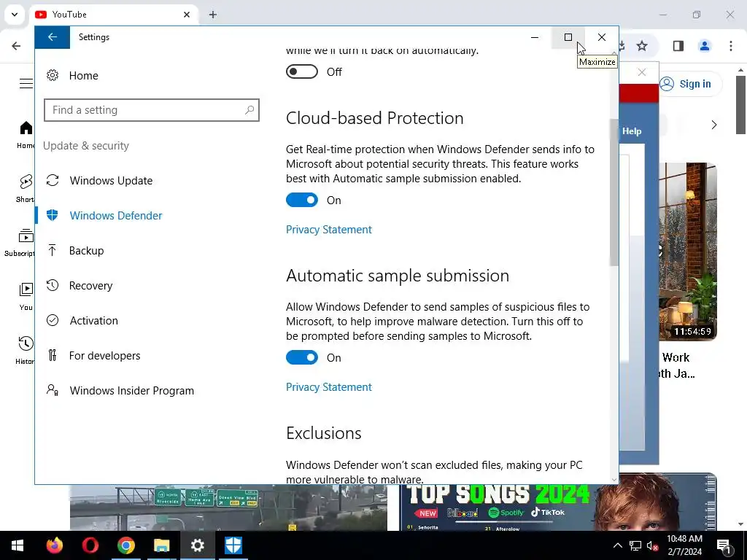Click the Find a setting search box
The width and height of the screenshot is (747, 560).
point(152,110)
